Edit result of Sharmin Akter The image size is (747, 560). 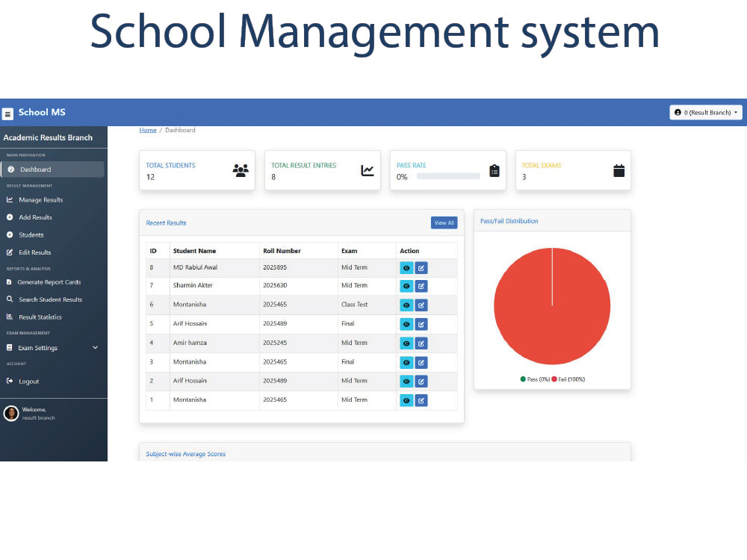point(421,286)
